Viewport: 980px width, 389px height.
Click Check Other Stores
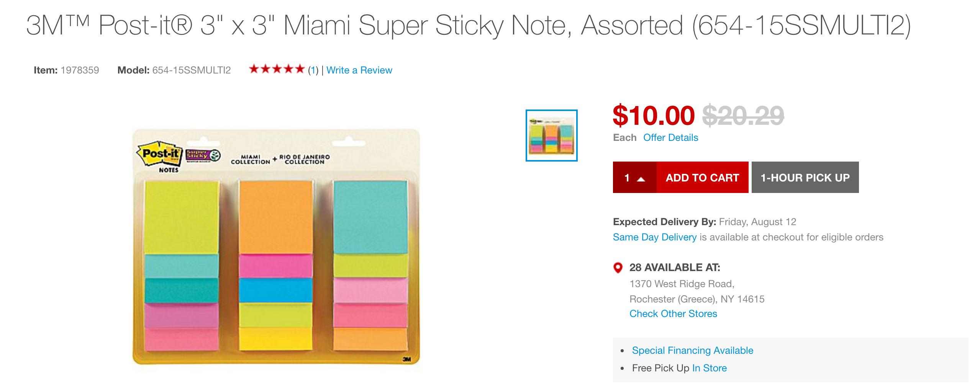[x=673, y=314]
